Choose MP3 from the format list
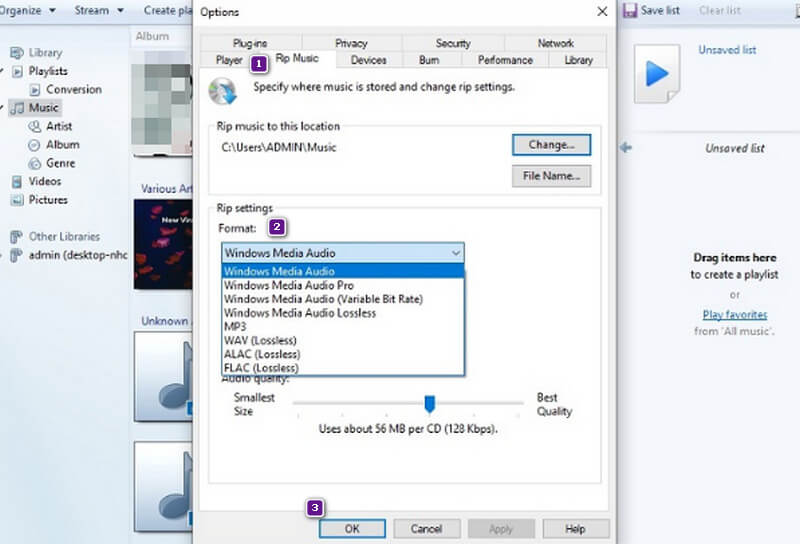This screenshot has height=544, width=800. 235,326
